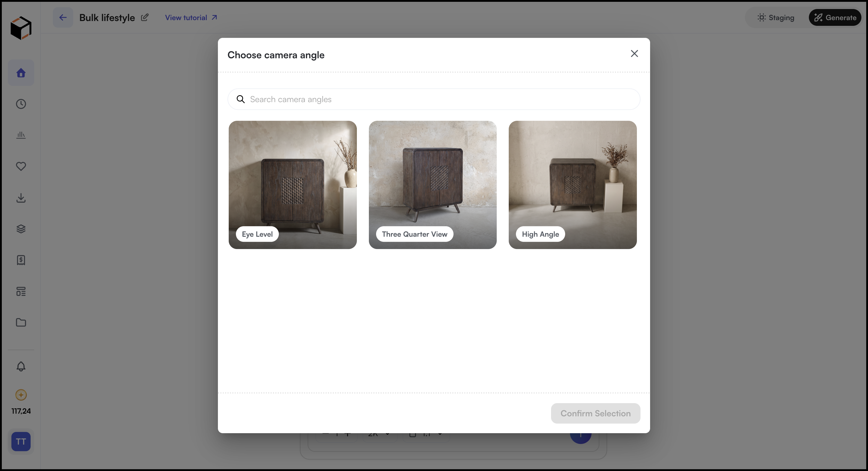
Task: Click the search magnifier icon
Action: tap(241, 99)
